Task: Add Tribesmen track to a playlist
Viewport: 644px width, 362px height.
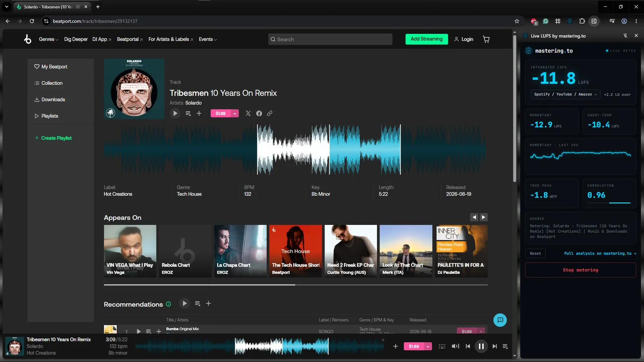Action: pyautogui.click(x=199, y=113)
